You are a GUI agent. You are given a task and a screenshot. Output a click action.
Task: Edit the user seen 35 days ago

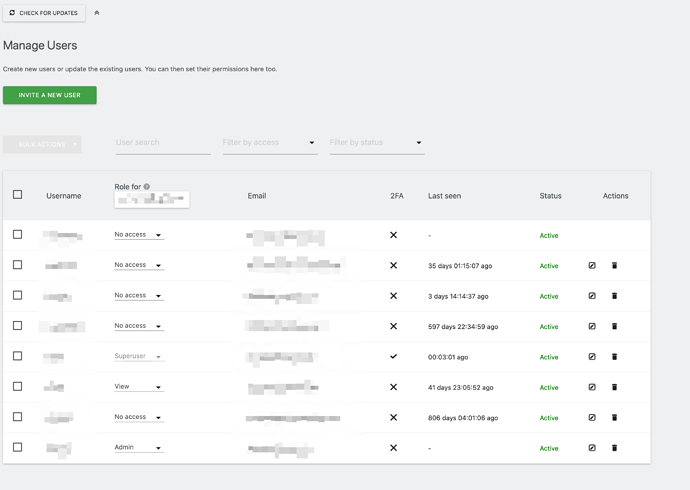592,265
